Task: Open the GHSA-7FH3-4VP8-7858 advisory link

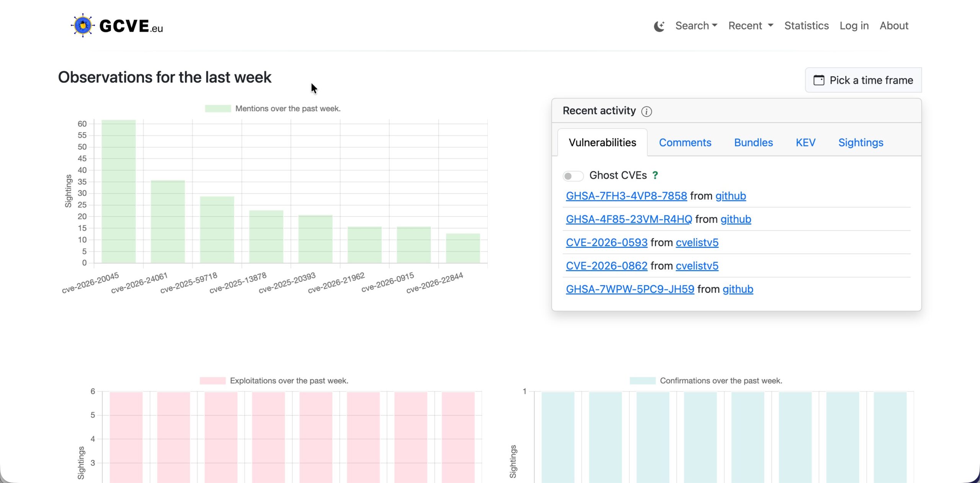Action: 626,196
